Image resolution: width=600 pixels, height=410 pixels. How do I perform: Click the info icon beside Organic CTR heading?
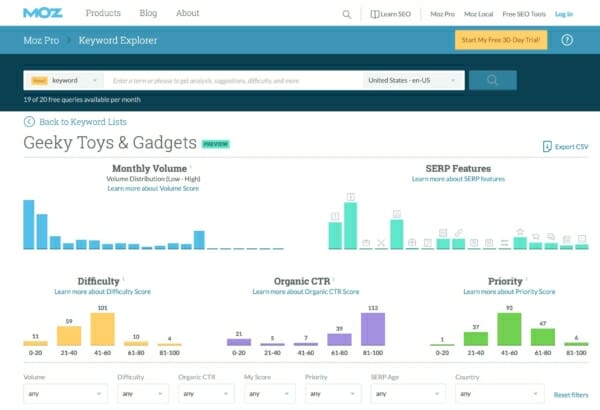(x=334, y=279)
